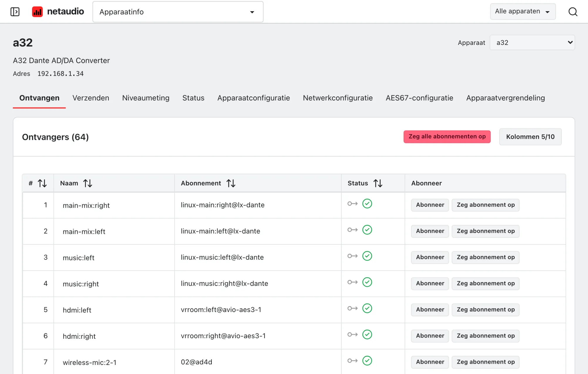This screenshot has width=588, height=374.
Task: Open the AES67-configuratie tab
Action: pos(420,98)
